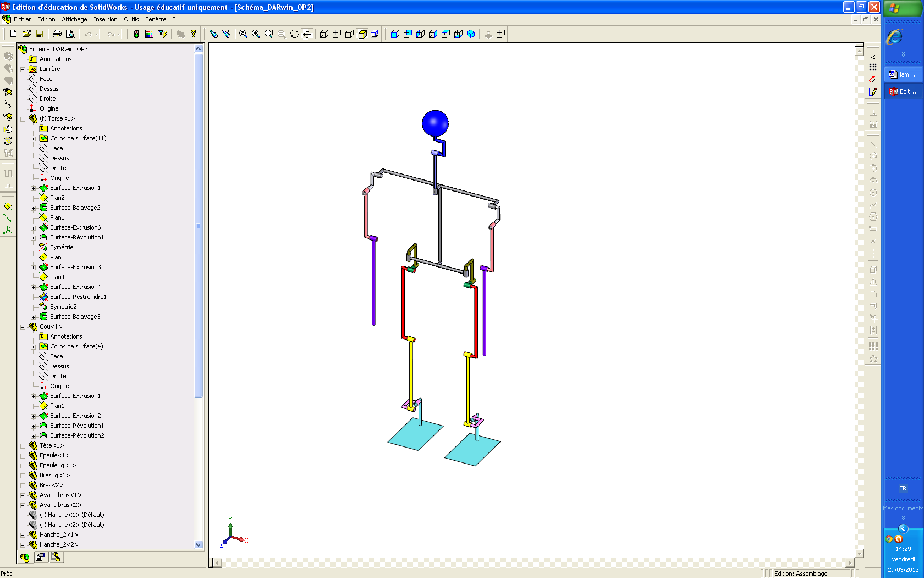The width and height of the screenshot is (924, 578).
Task: Select (-) Hanche<1> (Défaut) component
Action: [x=71, y=515]
